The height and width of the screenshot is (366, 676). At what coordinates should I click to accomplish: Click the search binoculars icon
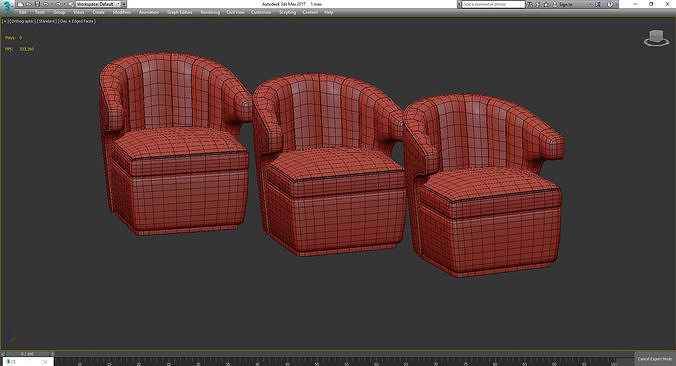point(530,4)
